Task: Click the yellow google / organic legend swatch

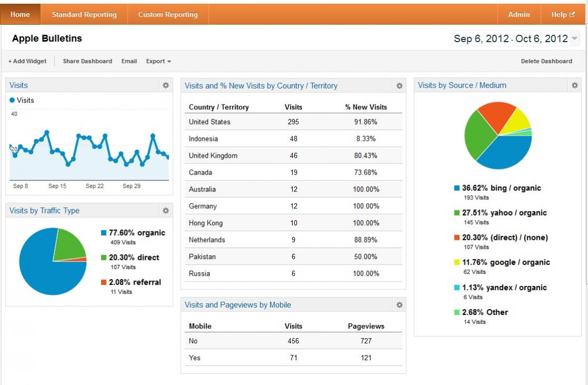Action: coord(457,263)
